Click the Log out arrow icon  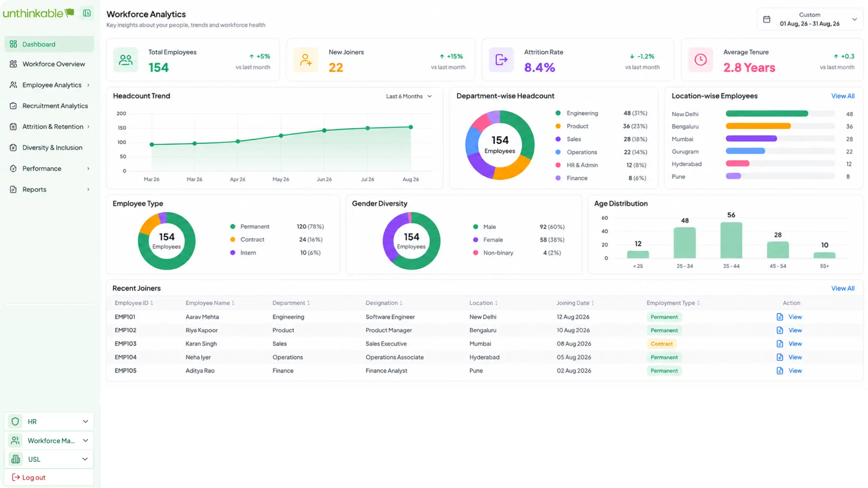(16, 477)
